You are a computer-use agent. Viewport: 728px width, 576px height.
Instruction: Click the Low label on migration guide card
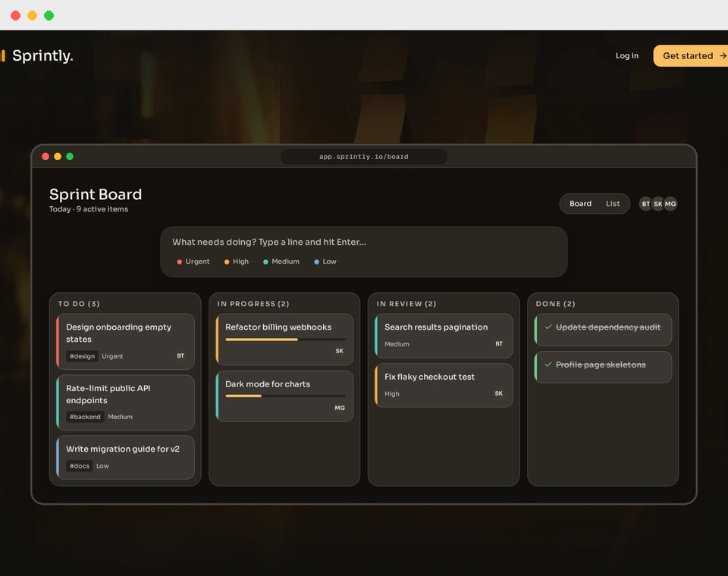[x=102, y=466]
